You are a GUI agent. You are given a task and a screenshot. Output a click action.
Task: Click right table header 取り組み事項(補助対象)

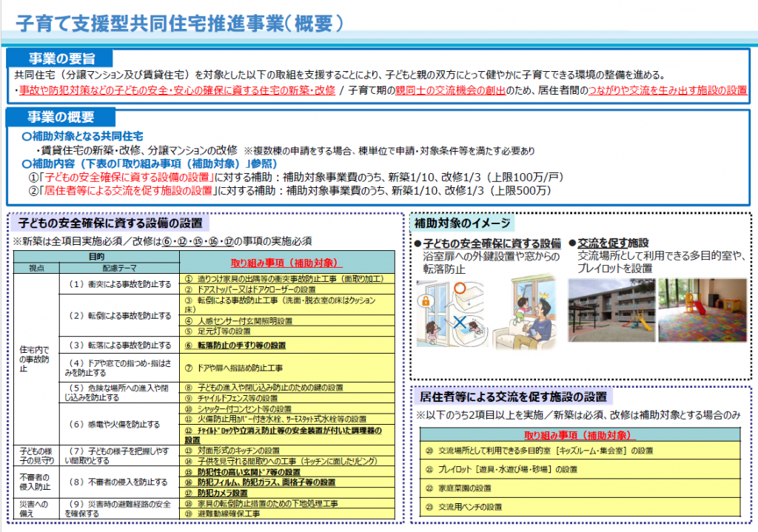[x=580, y=435]
